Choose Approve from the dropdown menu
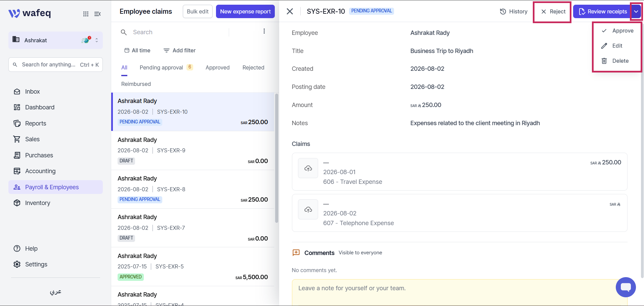The height and width of the screenshot is (306, 644). (617, 31)
